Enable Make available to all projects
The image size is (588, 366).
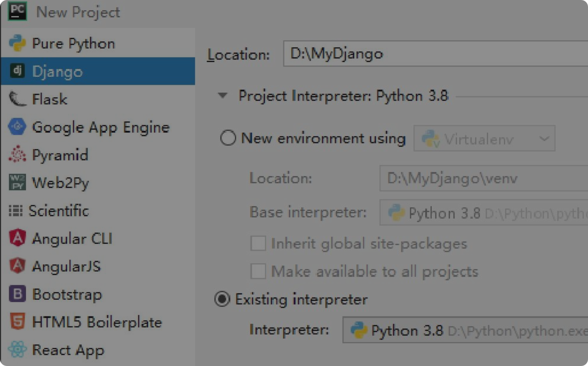[258, 271]
